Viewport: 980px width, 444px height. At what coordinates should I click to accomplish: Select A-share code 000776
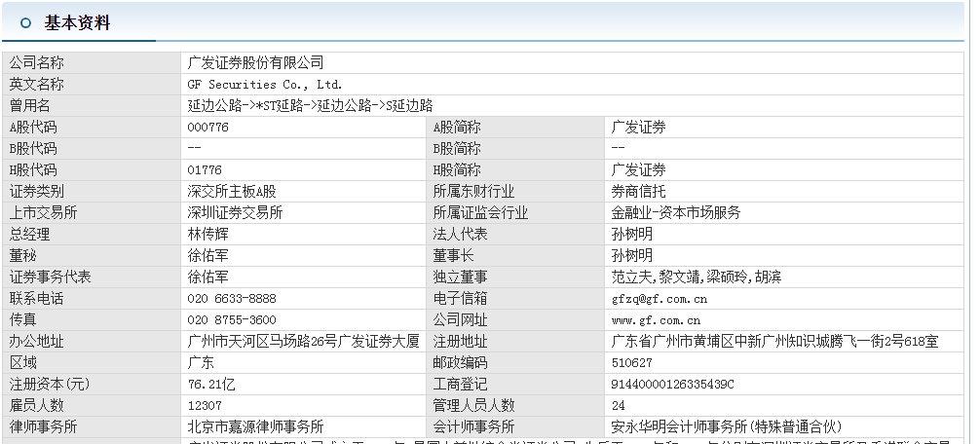tap(208, 128)
